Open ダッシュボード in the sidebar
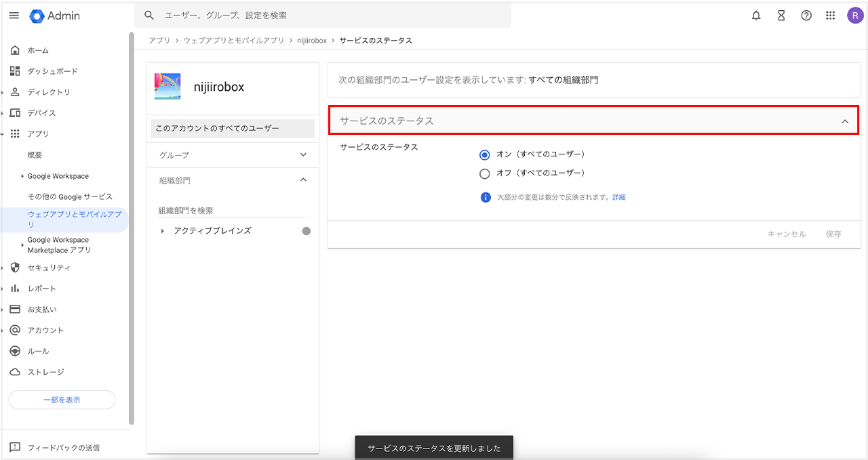This screenshot has width=868, height=460. tap(52, 71)
